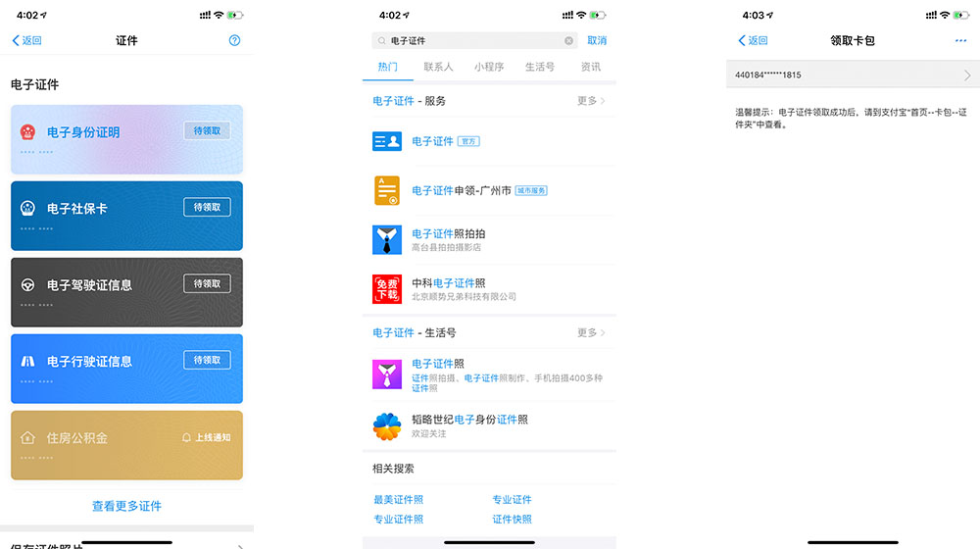
Task: Switch to the 小程序 tab
Action: 489,67
